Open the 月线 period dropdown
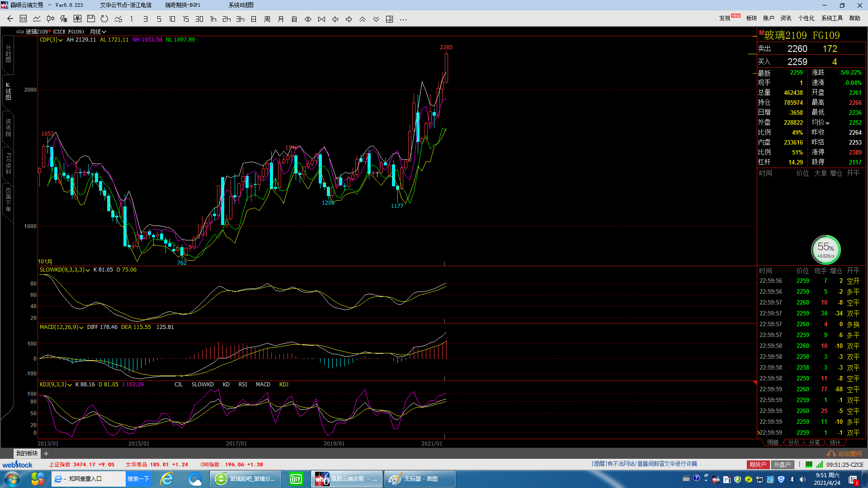 tap(98, 32)
